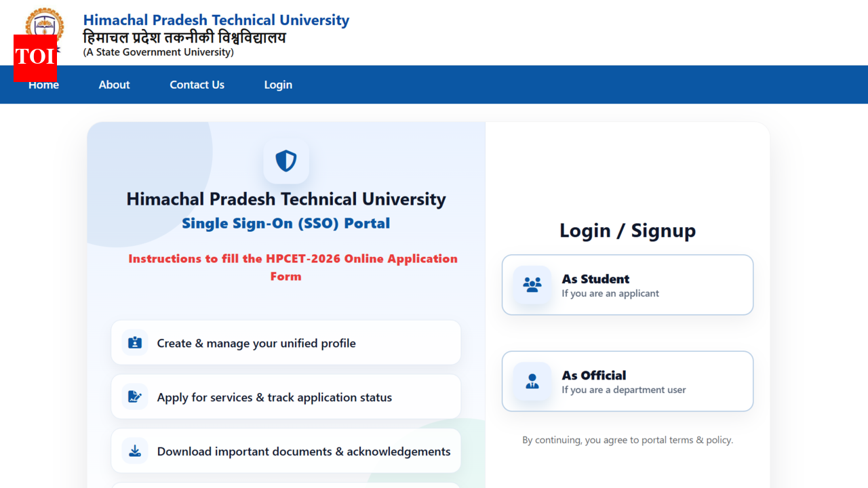Go to Contact Us page
Viewport: 868px width, 488px height.
[x=197, y=85]
